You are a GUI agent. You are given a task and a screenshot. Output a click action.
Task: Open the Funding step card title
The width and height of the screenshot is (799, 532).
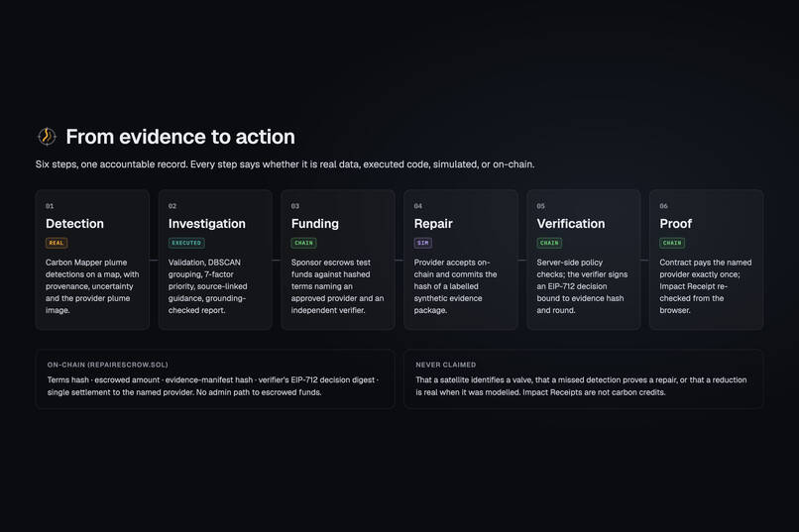[315, 224]
